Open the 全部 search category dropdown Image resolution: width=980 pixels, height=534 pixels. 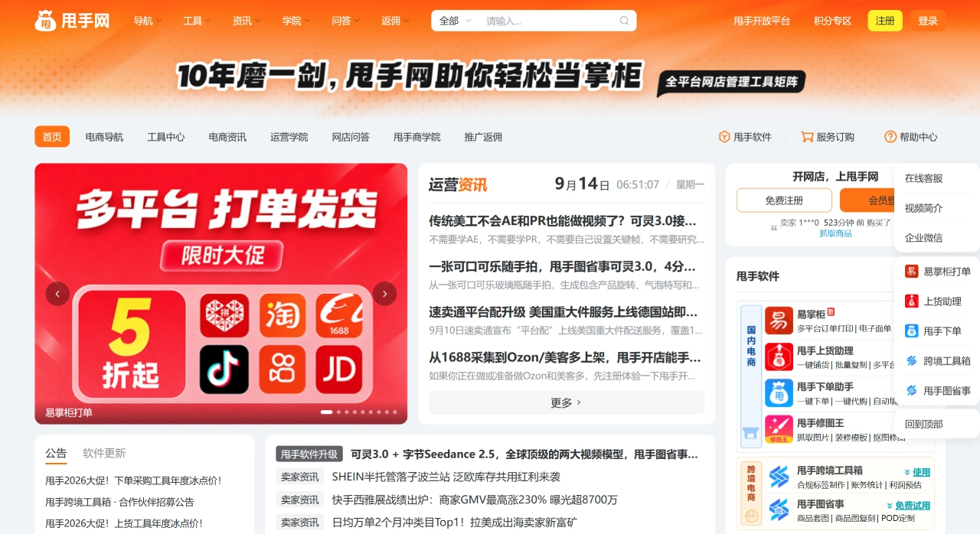[456, 21]
